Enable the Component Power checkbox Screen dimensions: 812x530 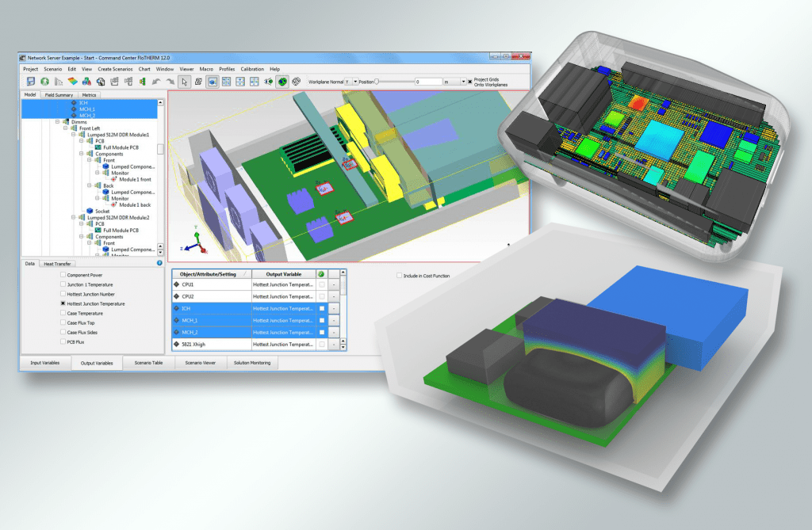(x=63, y=274)
